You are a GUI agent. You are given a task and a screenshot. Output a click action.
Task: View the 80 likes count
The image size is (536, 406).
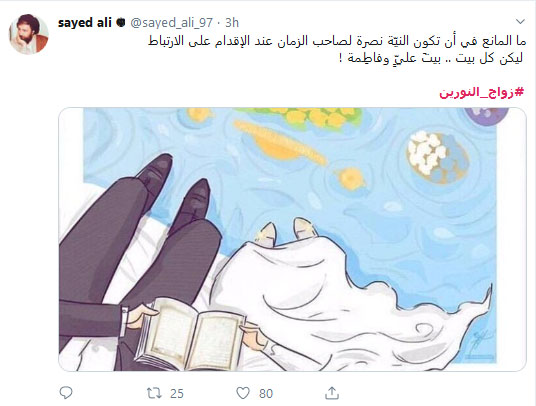pos(266,393)
